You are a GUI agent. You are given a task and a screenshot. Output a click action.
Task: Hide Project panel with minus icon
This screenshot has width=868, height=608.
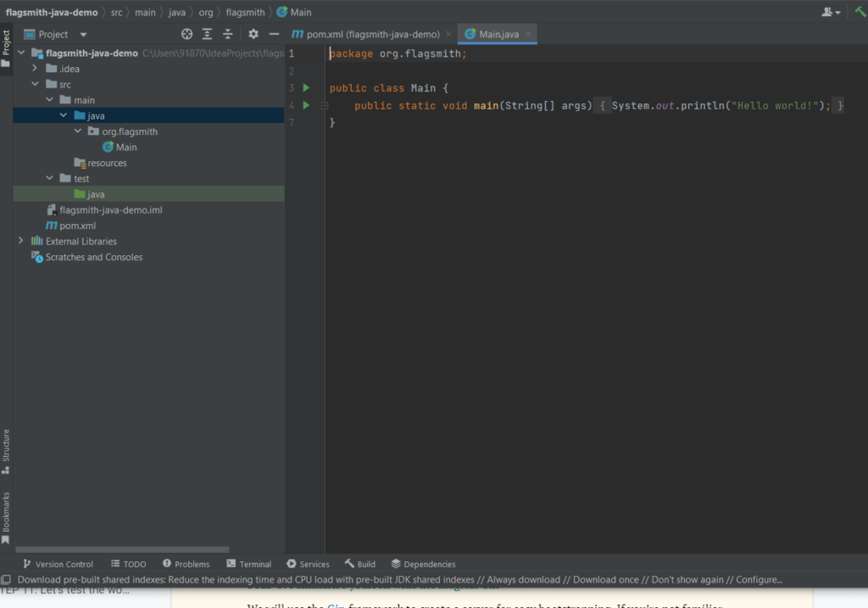click(274, 34)
